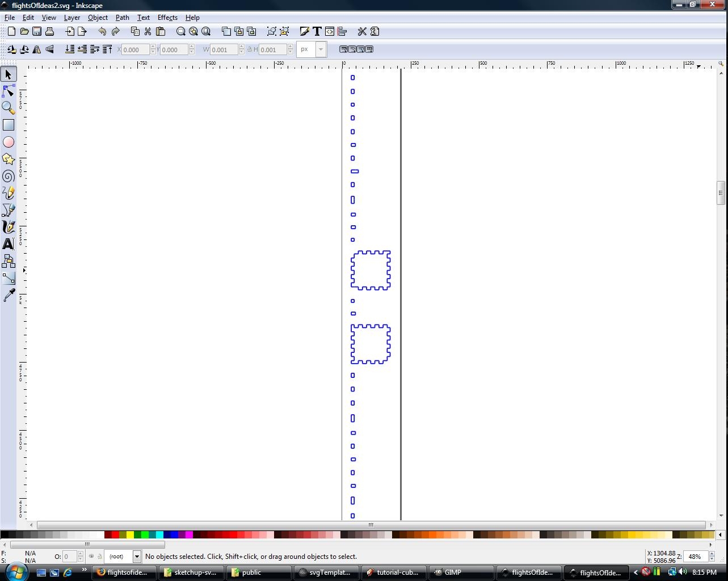Screen dimensions: 728x581
Task: Select the Zoom magnifier tool
Action: click(9, 108)
